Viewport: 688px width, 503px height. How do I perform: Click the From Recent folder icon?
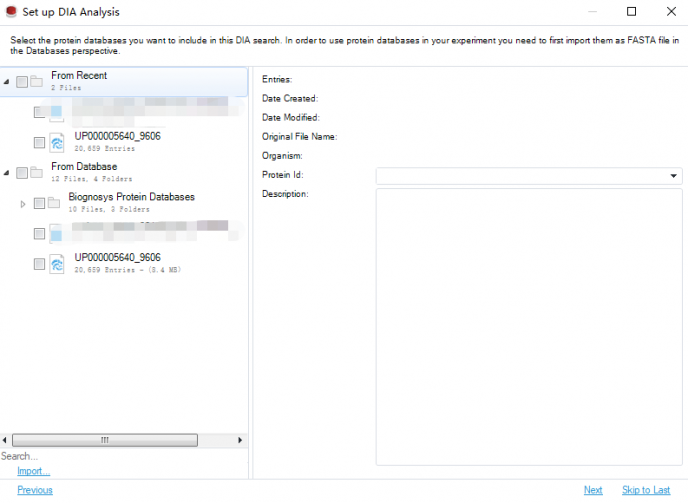tap(36, 81)
